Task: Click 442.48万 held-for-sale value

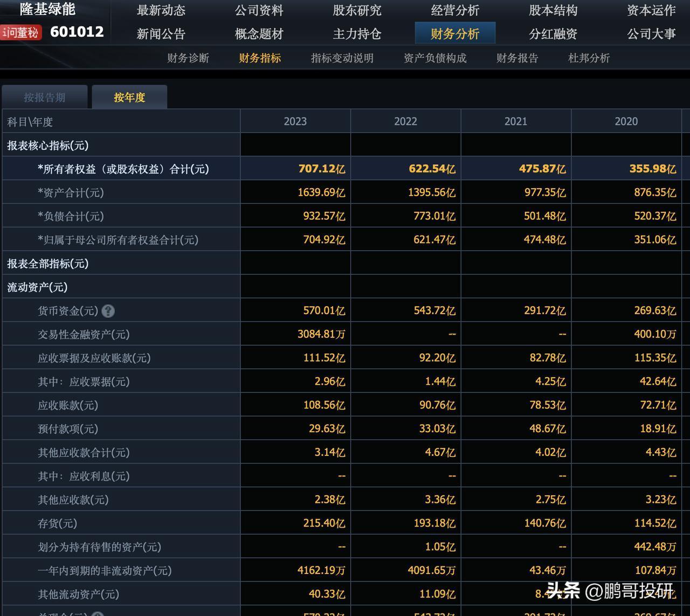Action: [x=655, y=546]
